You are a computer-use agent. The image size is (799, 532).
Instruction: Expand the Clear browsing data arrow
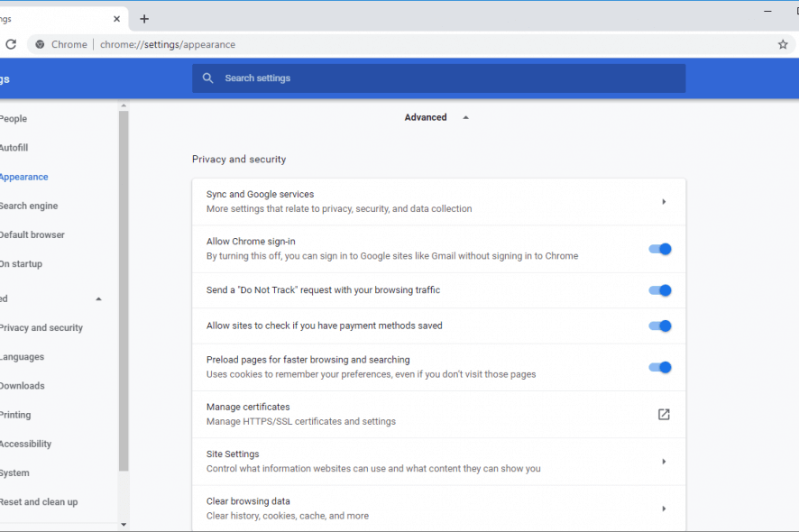(664, 509)
